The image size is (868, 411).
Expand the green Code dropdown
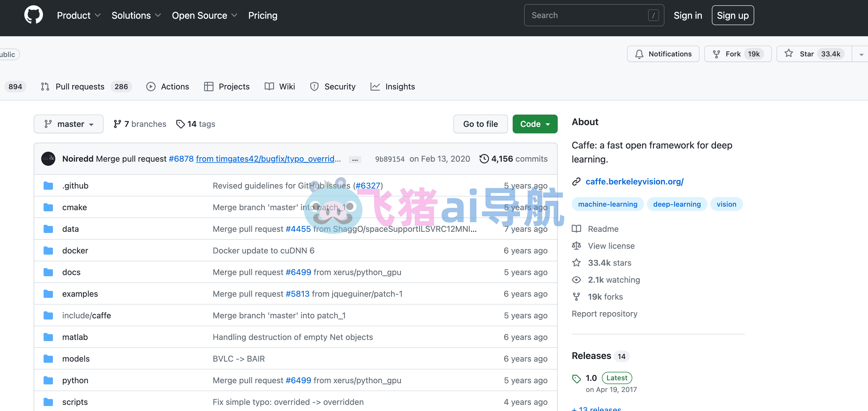535,124
